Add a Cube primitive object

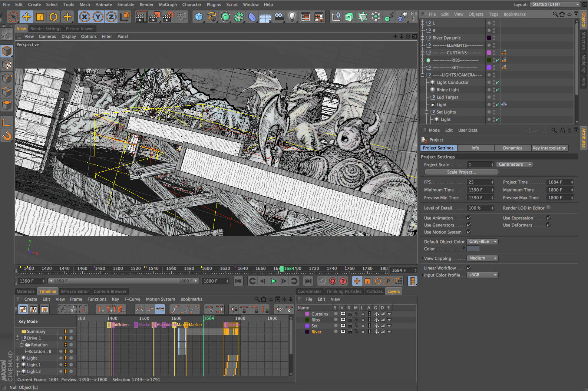199,17
